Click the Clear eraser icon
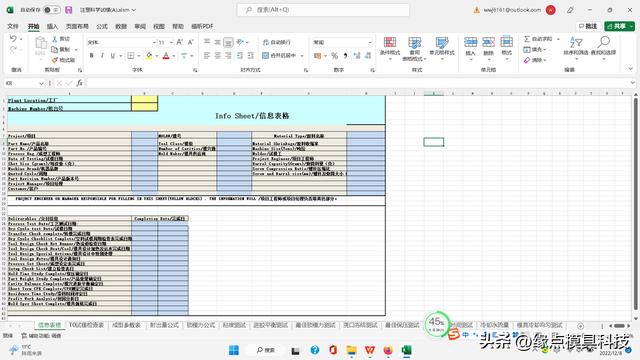This screenshot has width=640, height=360. [x=527, y=60]
